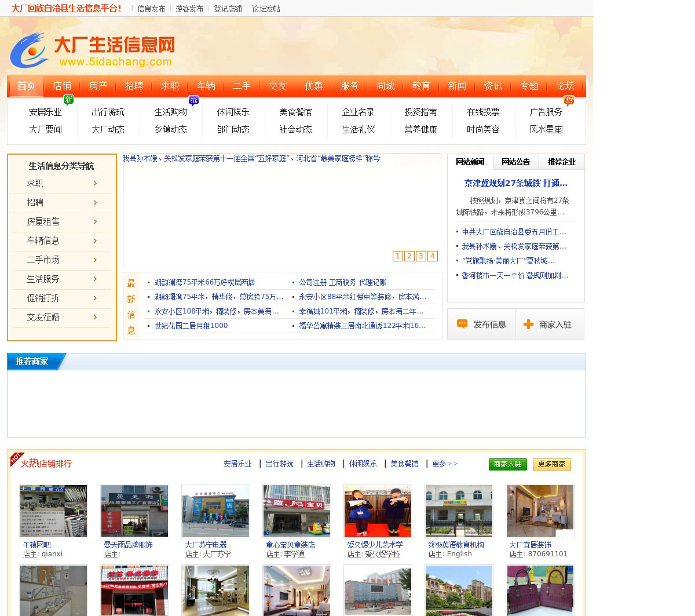This screenshot has height=616, width=695.
Task: Open the 千禧网吧 shop thumbnail
Action: point(53,511)
